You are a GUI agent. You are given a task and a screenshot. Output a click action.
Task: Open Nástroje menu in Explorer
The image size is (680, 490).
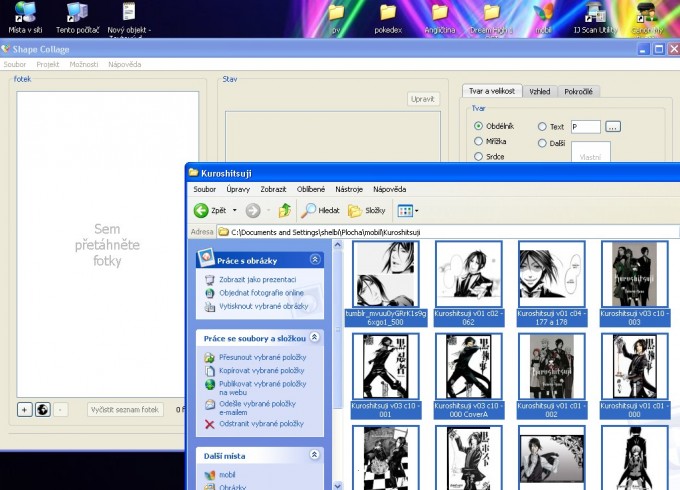[x=349, y=189]
